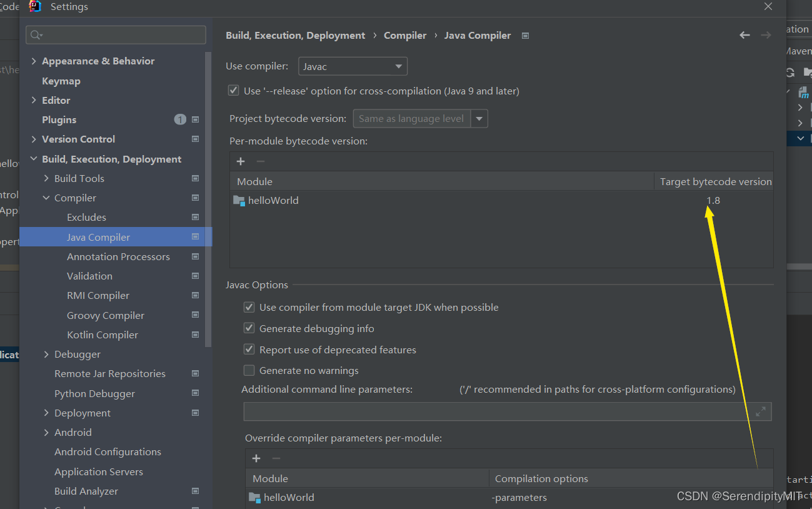Click project-level icon next to Remote Jar Repositories
Viewport: 812px width, 509px height.
(x=195, y=373)
